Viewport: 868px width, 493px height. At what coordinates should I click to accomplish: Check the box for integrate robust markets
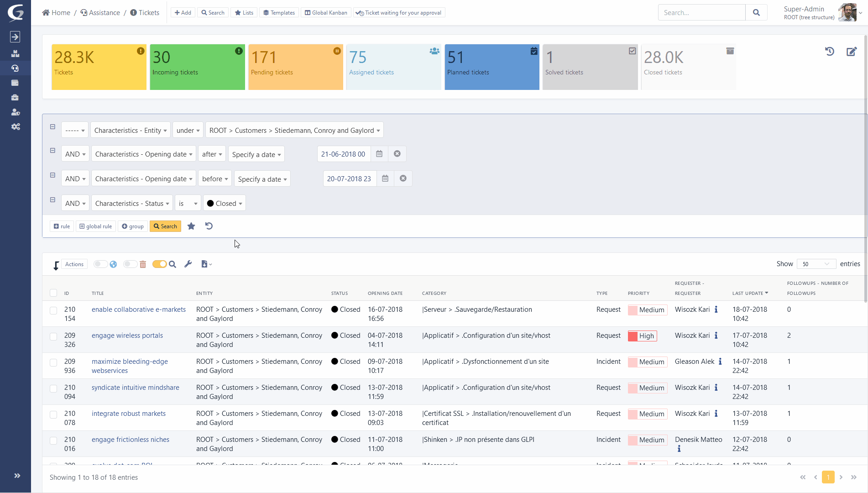(53, 414)
